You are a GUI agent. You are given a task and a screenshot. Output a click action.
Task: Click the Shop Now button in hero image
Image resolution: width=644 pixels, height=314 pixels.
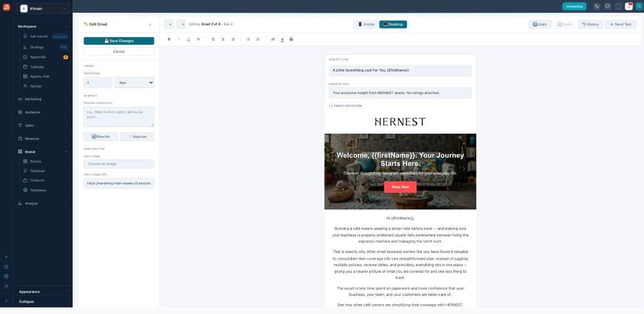click(x=400, y=187)
